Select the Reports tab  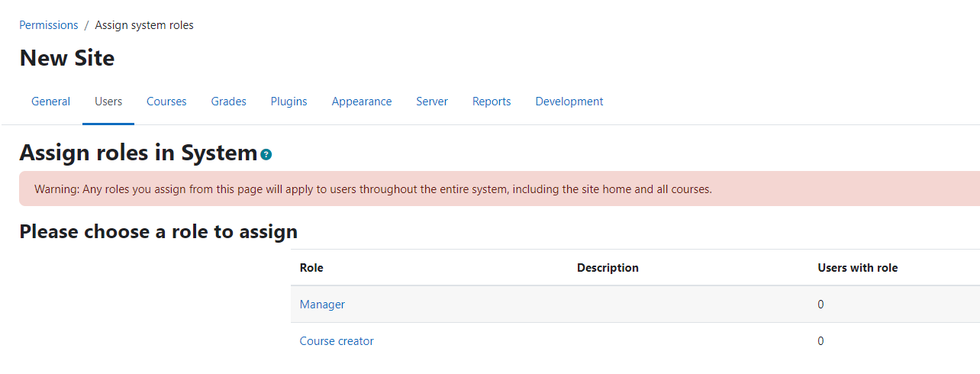pos(492,102)
